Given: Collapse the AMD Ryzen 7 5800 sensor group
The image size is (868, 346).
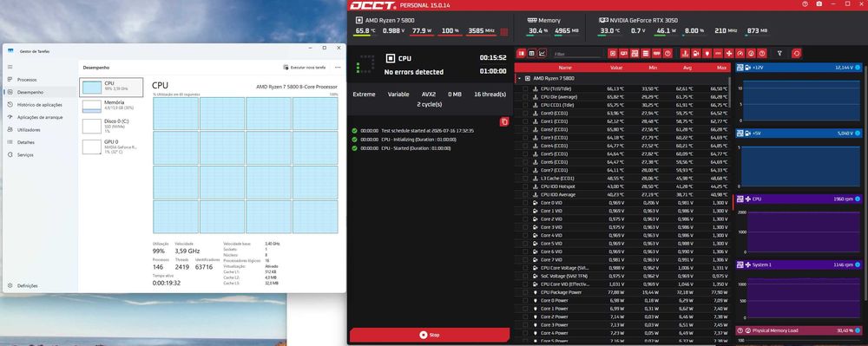Looking at the screenshot, I should click(519, 79).
